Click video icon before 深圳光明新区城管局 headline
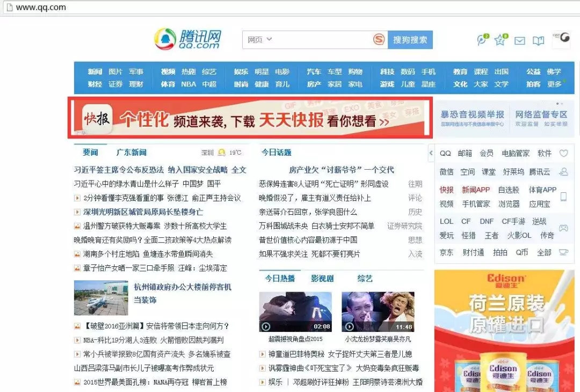The height and width of the screenshot is (392, 580). point(77,212)
